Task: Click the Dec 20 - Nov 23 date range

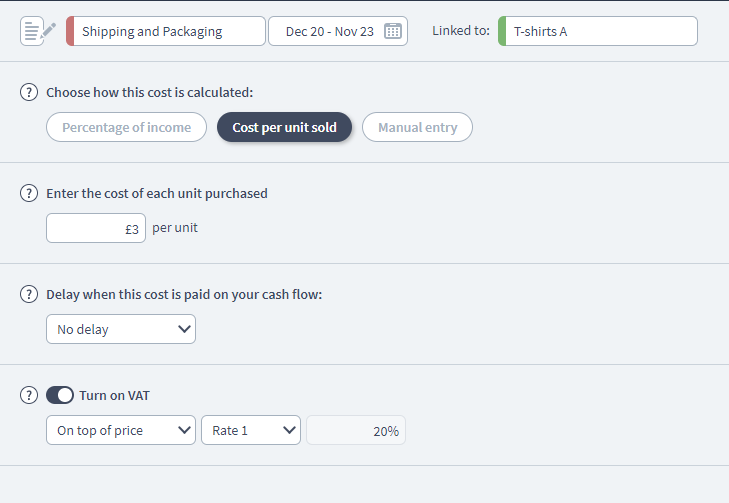Action: [330, 31]
